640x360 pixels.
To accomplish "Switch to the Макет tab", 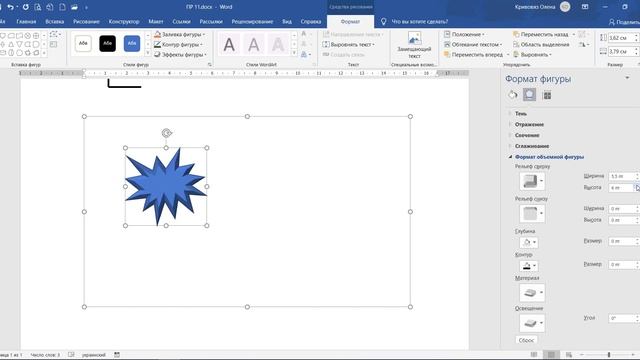I will (x=156, y=22).
